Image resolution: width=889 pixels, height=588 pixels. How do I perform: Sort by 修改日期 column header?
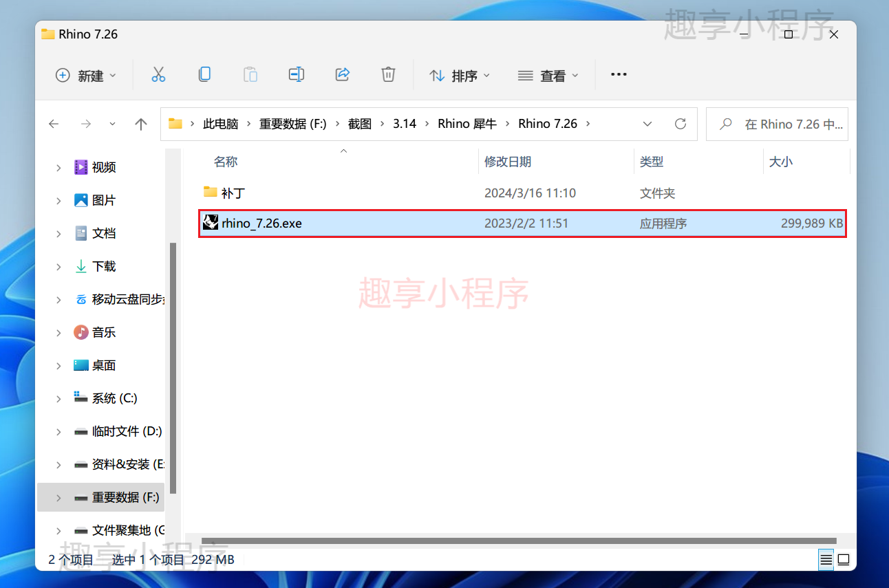click(508, 162)
